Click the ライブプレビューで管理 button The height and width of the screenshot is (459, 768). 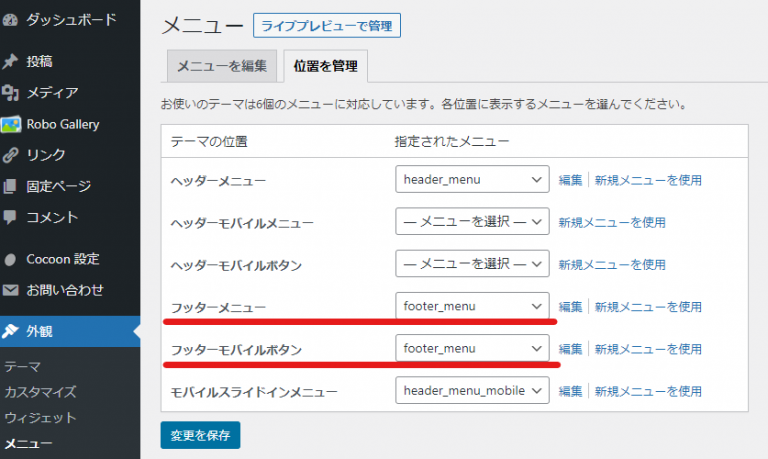tap(327, 25)
